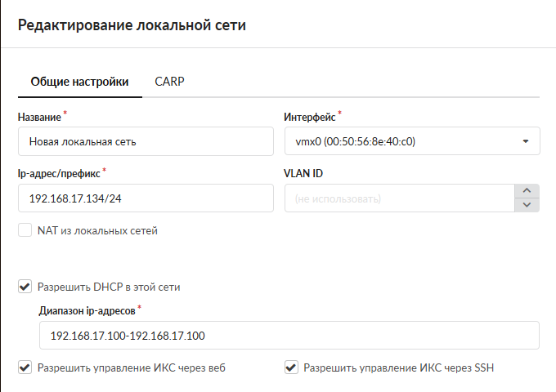556x392 pixels.
Task: Click the Название field with Новая локальная сеть
Action: pyautogui.click(x=146, y=141)
